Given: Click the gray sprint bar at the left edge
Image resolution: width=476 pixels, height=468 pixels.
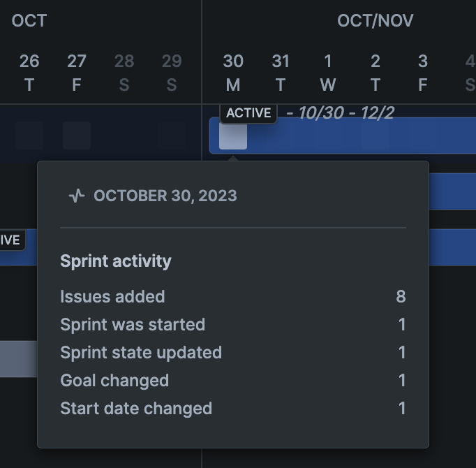Looking at the screenshot, I should tap(19, 359).
